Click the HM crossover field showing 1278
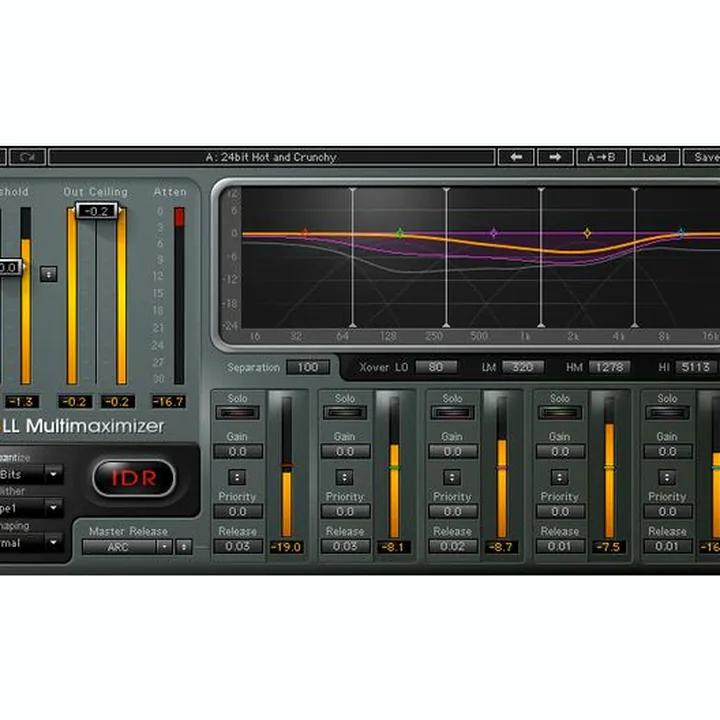 pyautogui.click(x=609, y=367)
